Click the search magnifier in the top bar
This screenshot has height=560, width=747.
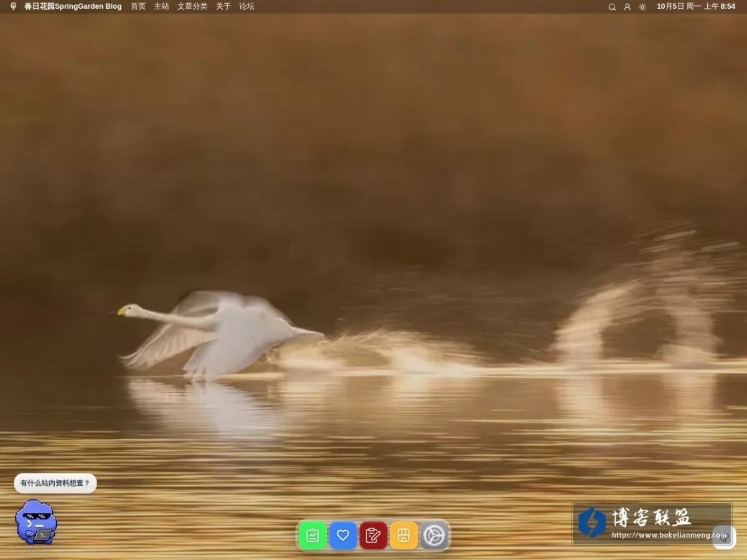[x=612, y=7]
